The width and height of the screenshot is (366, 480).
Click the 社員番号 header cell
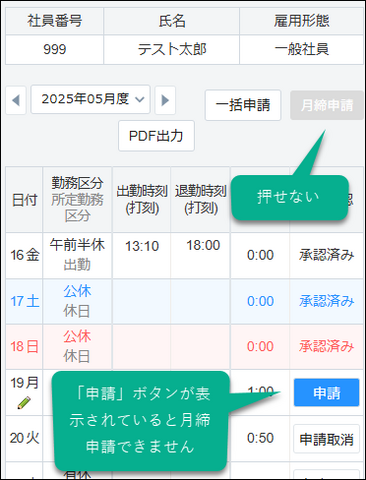pyautogui.click(x=54, y=21)
